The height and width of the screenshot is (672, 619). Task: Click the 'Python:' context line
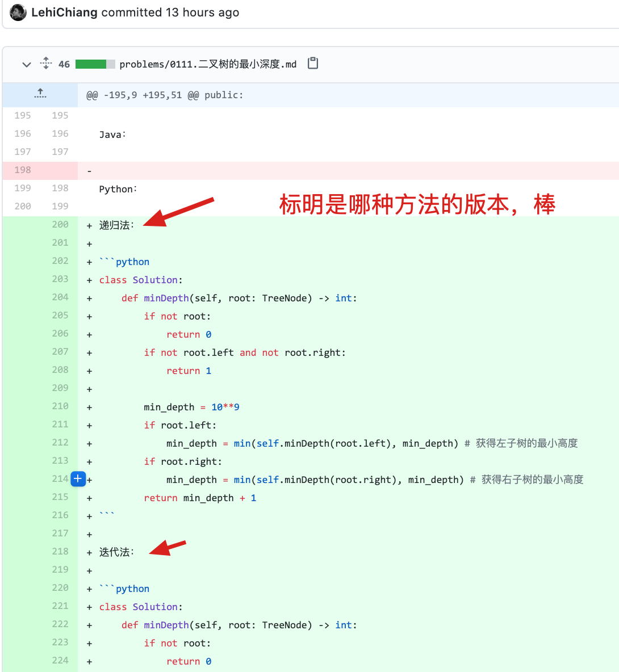click(x=118, y=189)
